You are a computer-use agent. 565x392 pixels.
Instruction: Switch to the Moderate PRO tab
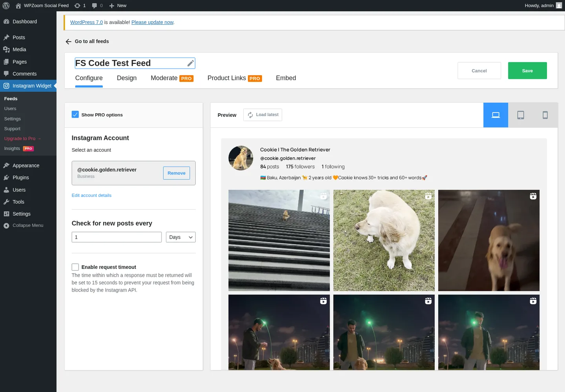[x=172, y=78]
